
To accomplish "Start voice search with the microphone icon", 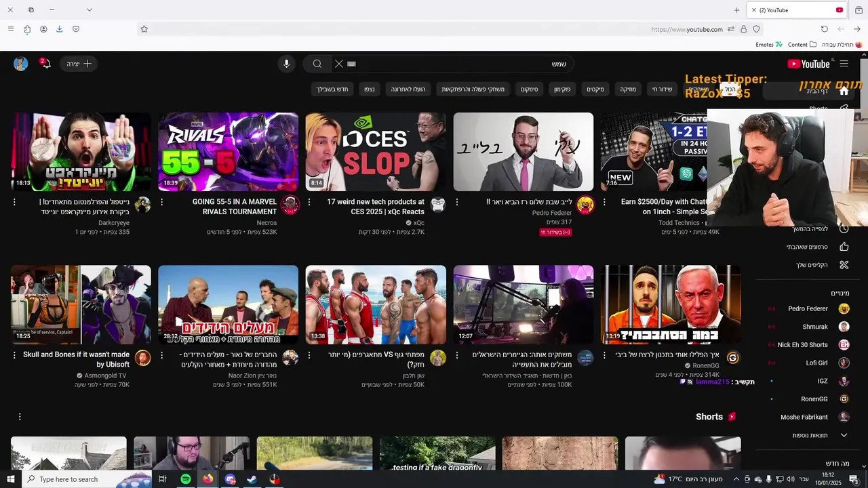I will (x=286, y=64).
